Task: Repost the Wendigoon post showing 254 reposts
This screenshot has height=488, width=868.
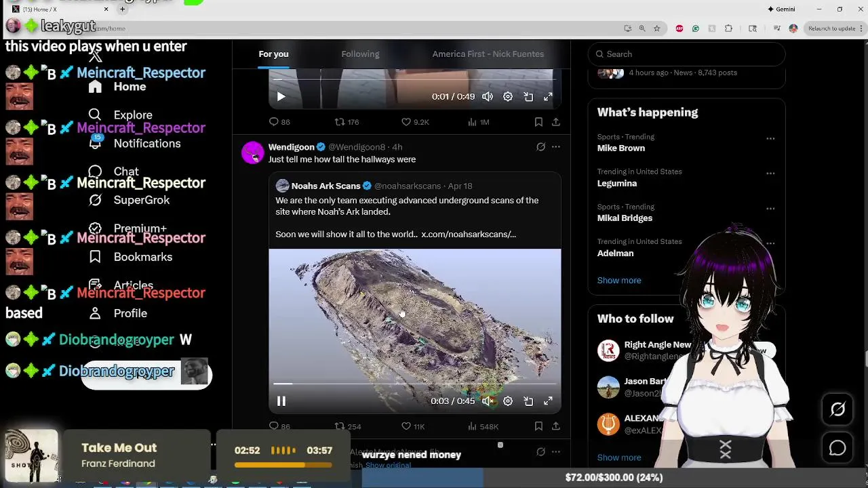Action: tap(340, 426)
